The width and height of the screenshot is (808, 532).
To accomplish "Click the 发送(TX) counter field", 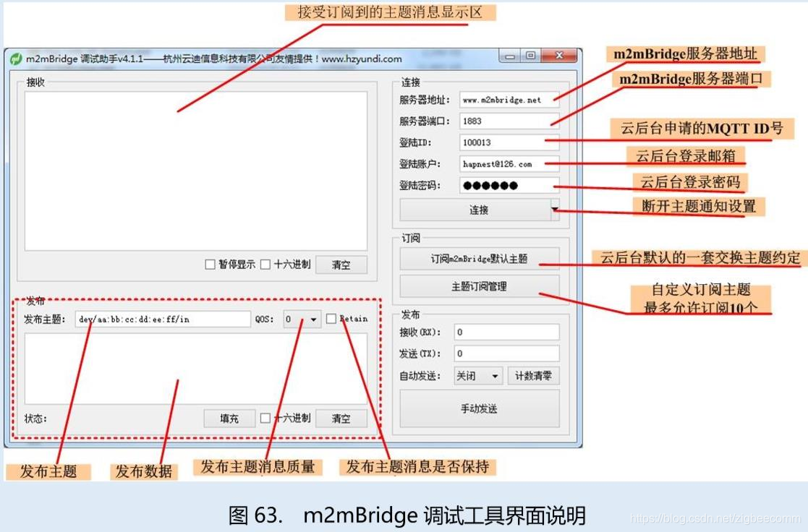I will (506, 353).
